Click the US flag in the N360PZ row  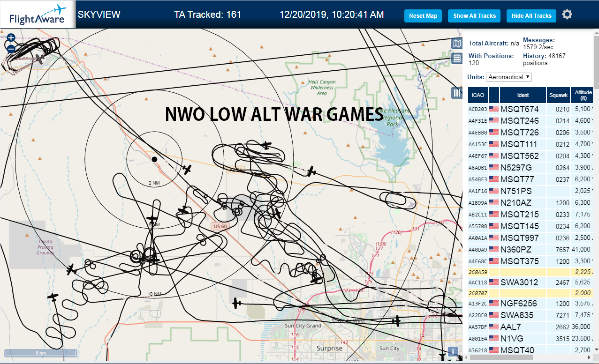pos(494,250)
